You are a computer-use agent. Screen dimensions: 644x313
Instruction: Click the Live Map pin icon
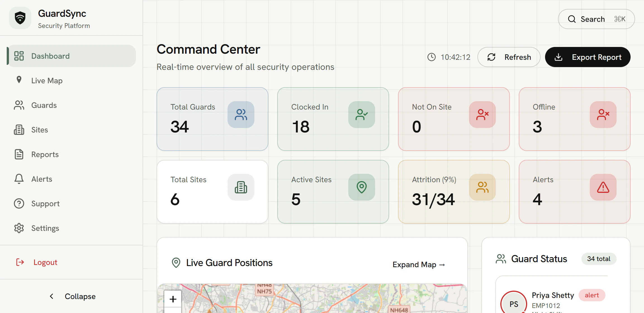click(19, 80)
